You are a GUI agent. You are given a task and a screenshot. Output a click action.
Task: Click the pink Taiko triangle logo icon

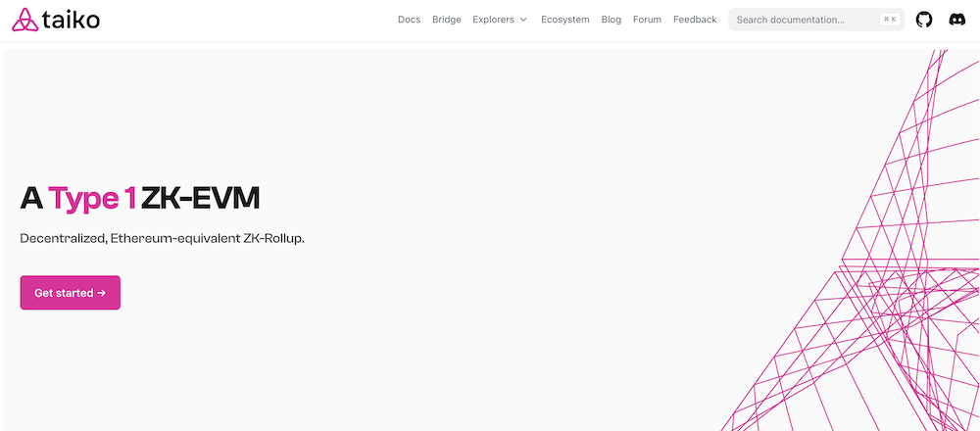[x=24, y=20]
